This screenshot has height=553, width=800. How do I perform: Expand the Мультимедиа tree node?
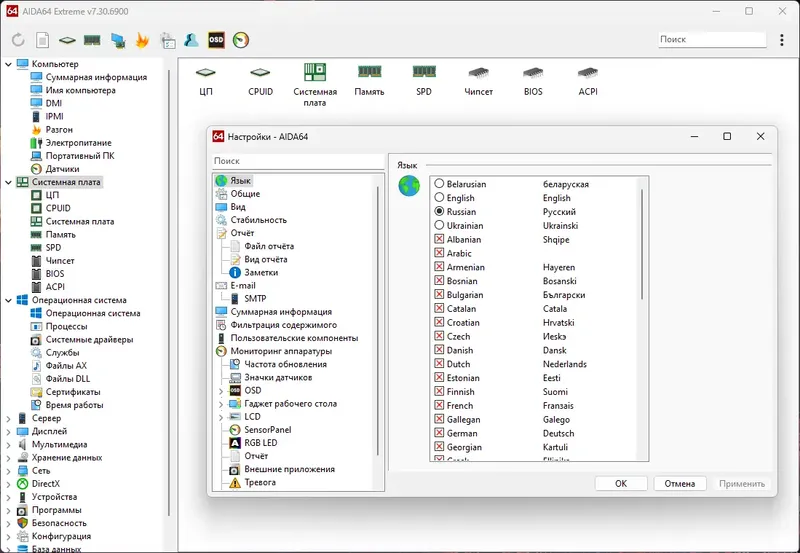coord(8,444)
